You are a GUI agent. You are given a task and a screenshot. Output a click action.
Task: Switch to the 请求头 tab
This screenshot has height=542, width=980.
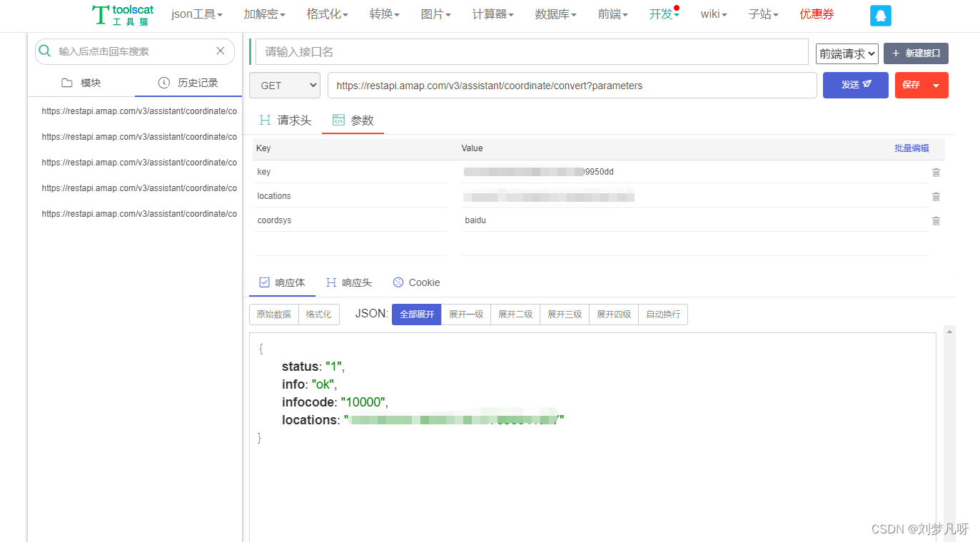click(x=286, y=121)
